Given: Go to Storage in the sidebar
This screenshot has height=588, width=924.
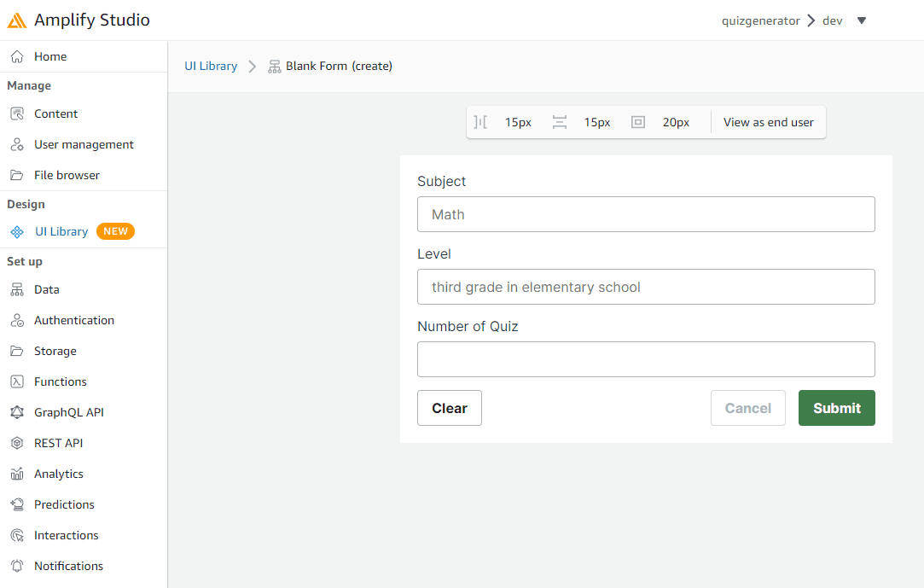Looking at the screenshot, I should 55,351.
